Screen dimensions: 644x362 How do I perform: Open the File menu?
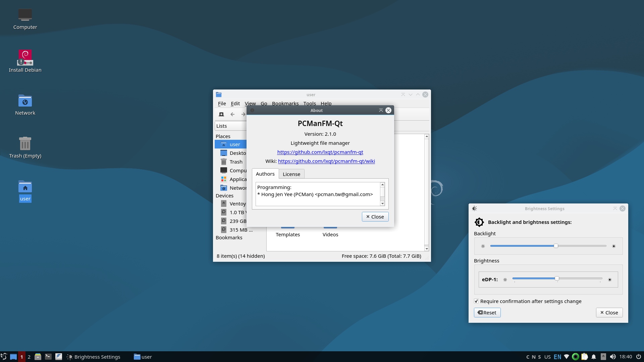pyautogui.click(x=222, y=104)
